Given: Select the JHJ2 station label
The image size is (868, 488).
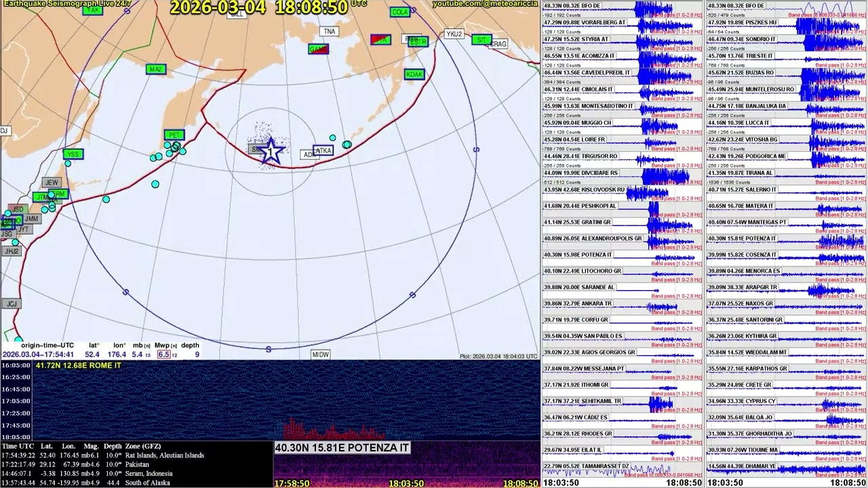Looking at the screenshot, I should tap(12, 251).
